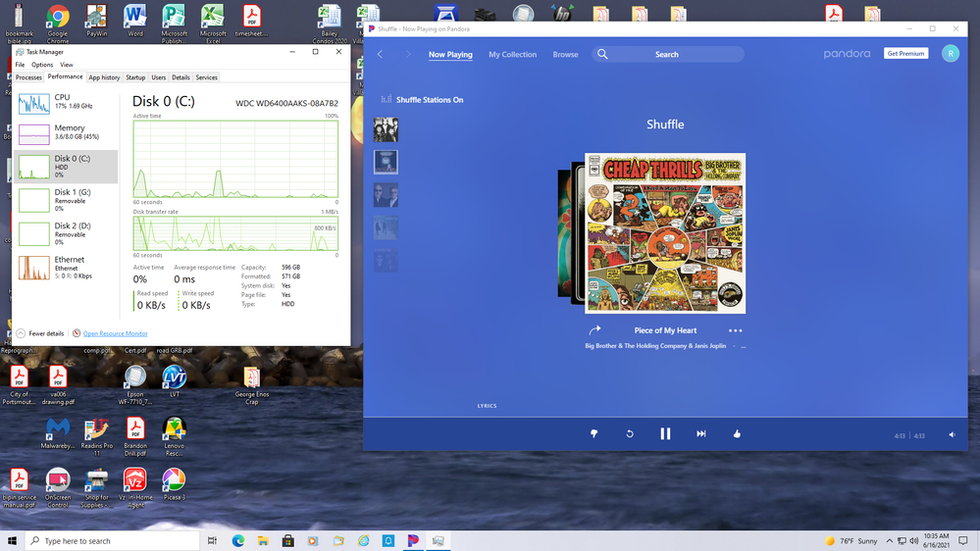Collapse Task Manager with Fewer details
This screenshot has width=980, height=551.
40,333
